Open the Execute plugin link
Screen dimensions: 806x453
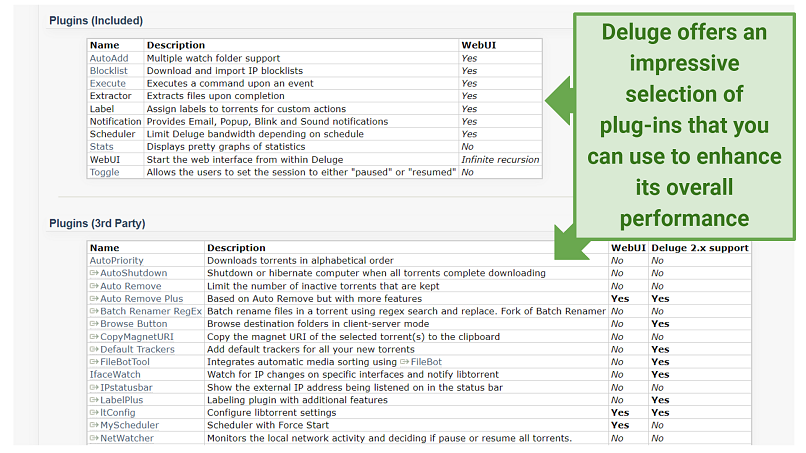click(x=107, y=83)
